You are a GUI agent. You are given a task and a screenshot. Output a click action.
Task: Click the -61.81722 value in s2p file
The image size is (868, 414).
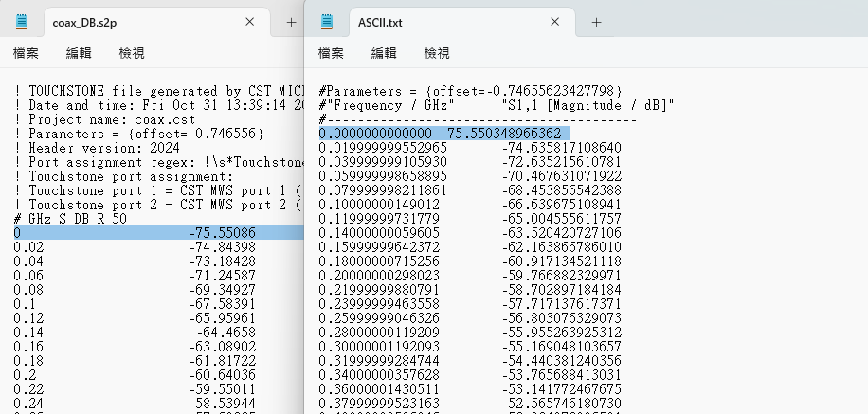pos(223,361)
